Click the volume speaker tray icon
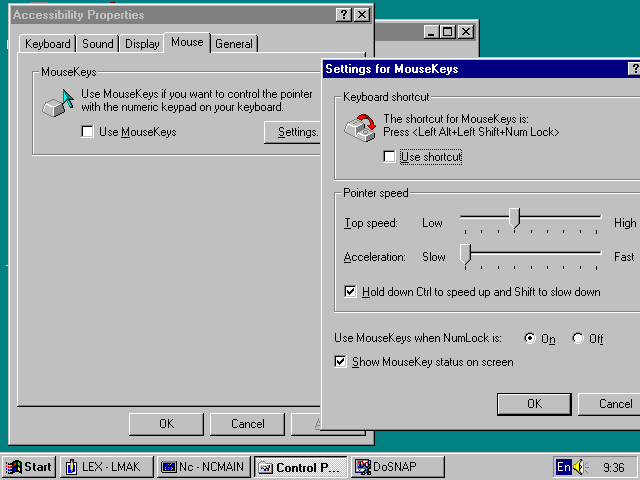This screenshot has height=480, width=640. click(x=582, y=467)
